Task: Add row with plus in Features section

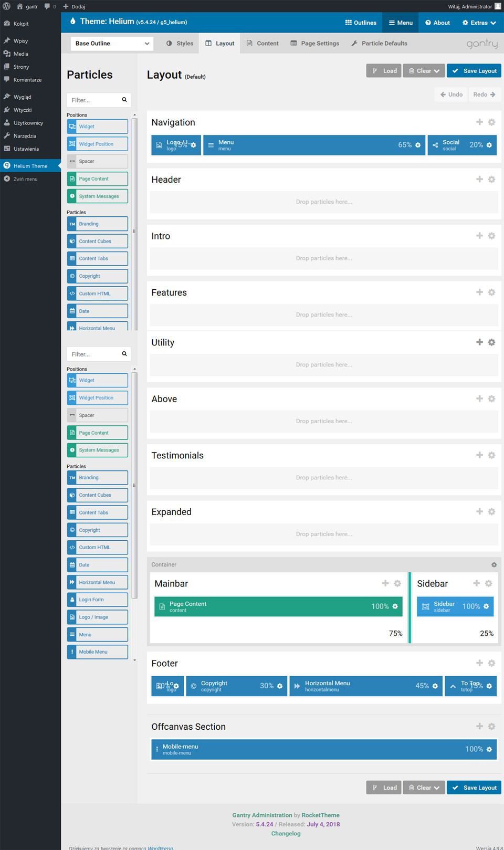Action: click(479, 292)
